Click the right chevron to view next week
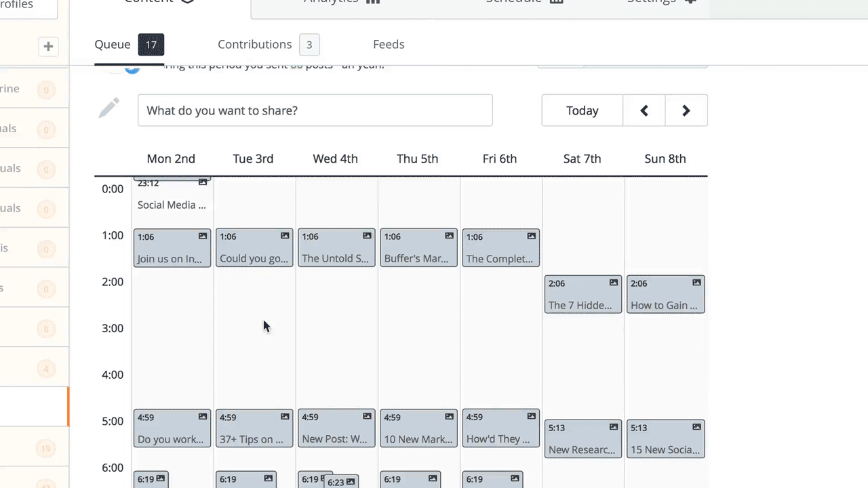The height and width of the screenshot is (488, 868). click(686, 110)
